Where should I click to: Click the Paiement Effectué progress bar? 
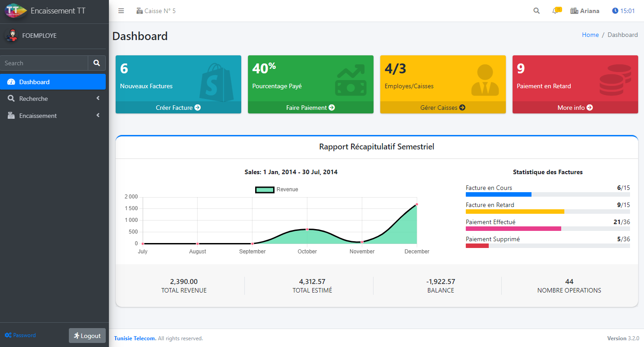point(548,229)
